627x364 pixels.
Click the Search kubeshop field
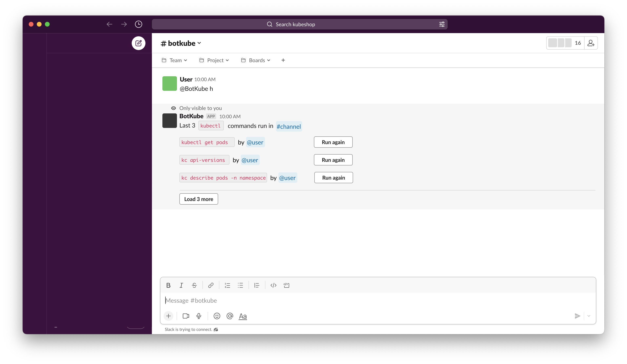[300, 24]
